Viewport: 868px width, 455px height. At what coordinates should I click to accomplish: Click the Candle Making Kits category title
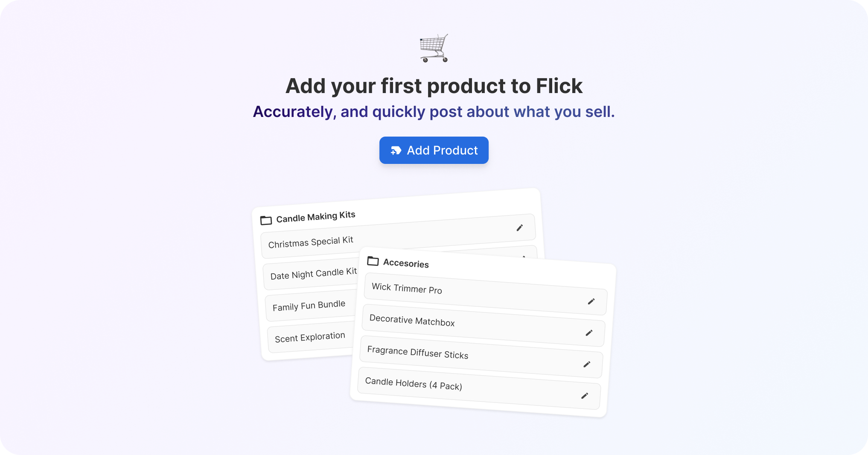[x=316, y=217]
